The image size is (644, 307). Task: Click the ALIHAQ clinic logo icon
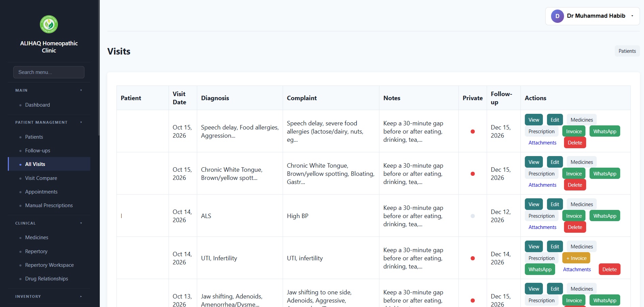click(x=49, y=24)
